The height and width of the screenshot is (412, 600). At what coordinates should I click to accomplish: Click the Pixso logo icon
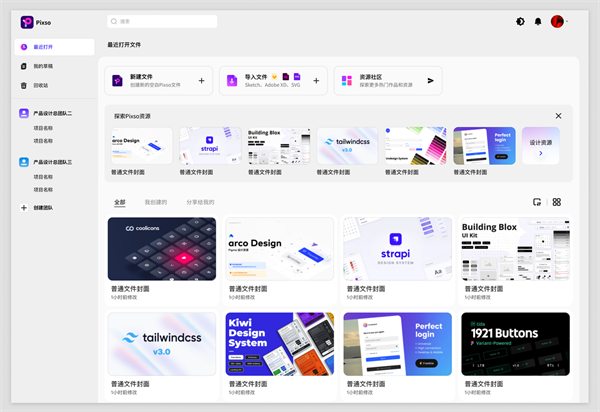(27, 22)
